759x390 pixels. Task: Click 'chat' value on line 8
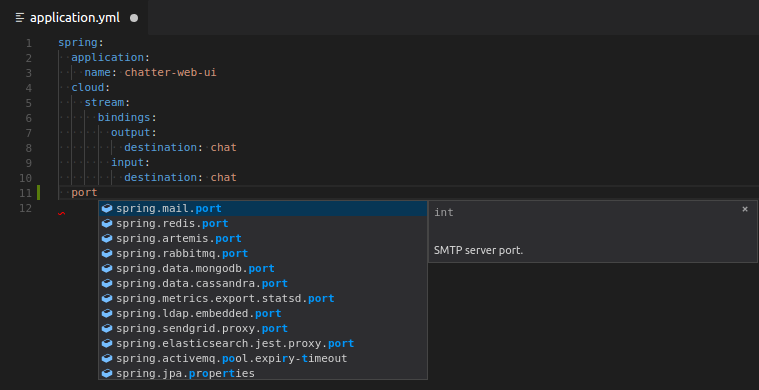coord(224,148)
